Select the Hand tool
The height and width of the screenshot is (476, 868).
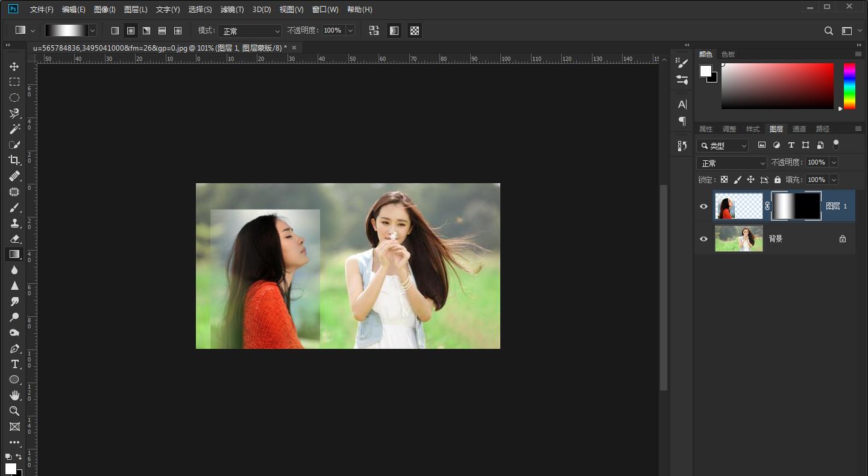pyautogui.click(x=14, y=395)
